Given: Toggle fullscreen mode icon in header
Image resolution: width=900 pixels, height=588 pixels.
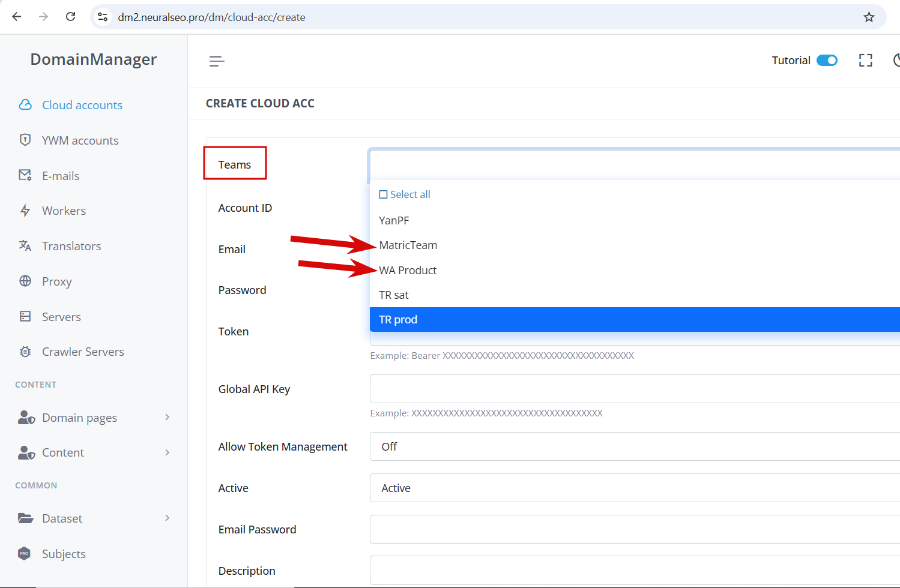Looking at the screenshot, I should (865, 60).
